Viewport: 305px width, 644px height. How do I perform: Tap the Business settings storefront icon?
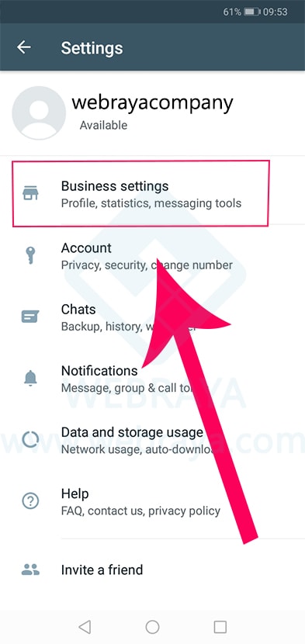(x=30, y=193)
